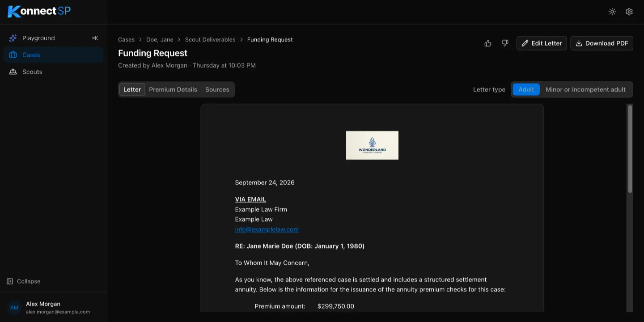This screenshot has width=644, height=322.
Task: Click the Cases briefcase icon
Action: point(13,55)
